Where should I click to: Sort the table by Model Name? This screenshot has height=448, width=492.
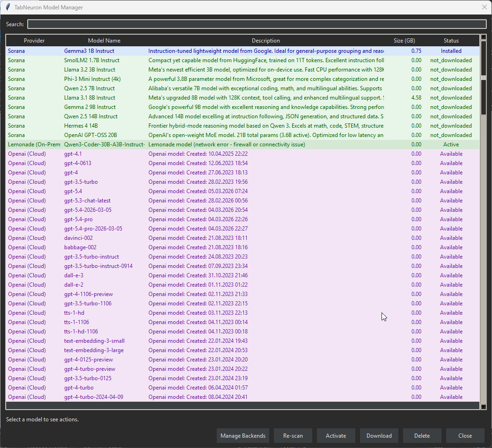point(104,40)
